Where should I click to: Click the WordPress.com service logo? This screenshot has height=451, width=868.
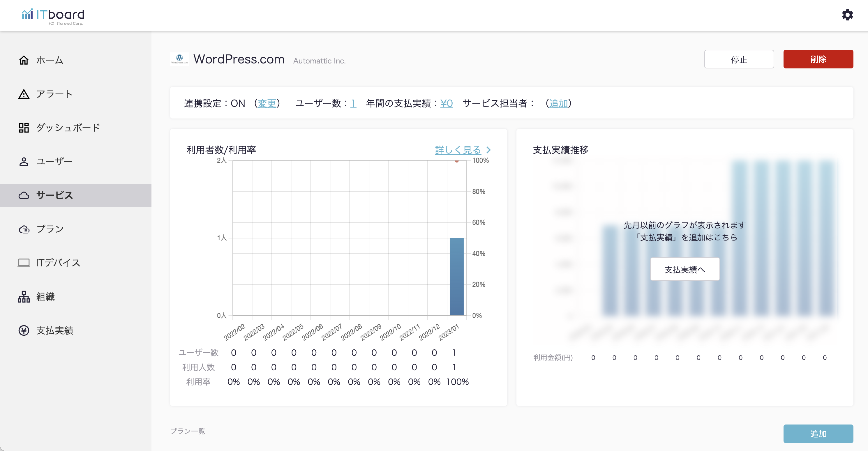click(x=179, y=59)
